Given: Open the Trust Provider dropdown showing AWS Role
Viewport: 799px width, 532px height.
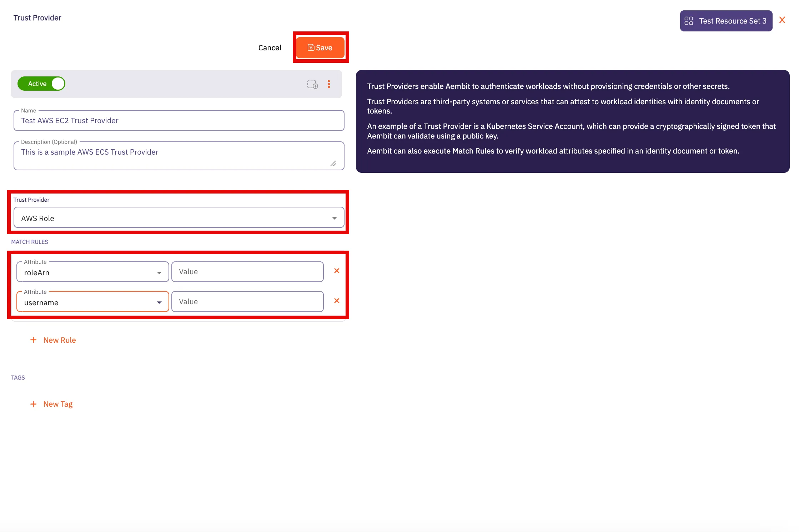Looking at the screenshot, I should point(334,217).
